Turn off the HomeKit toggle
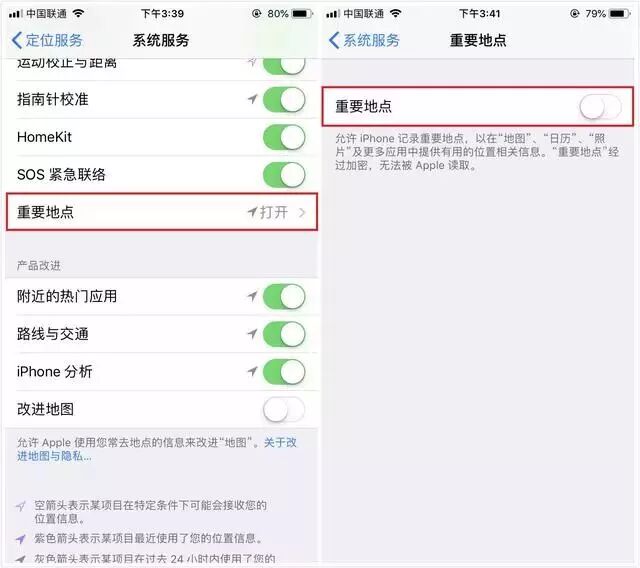This screenshot has width=640, height=568. (x=284, y=137)
